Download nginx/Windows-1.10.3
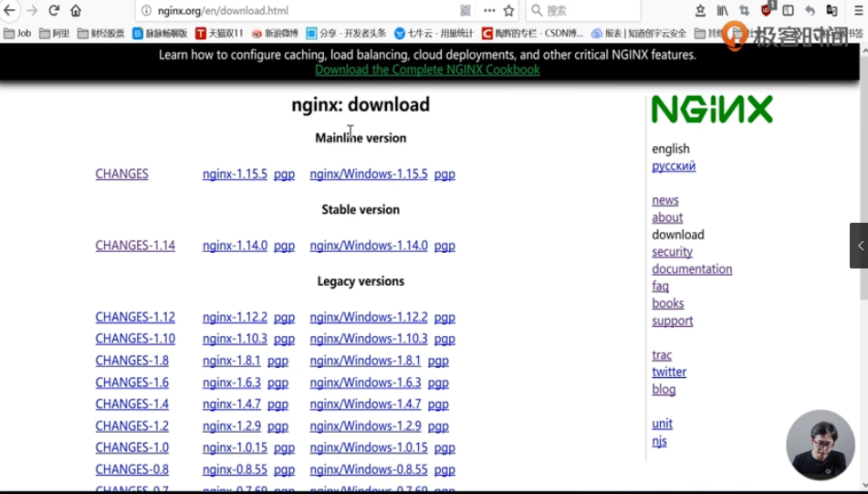 click(369, 339)
